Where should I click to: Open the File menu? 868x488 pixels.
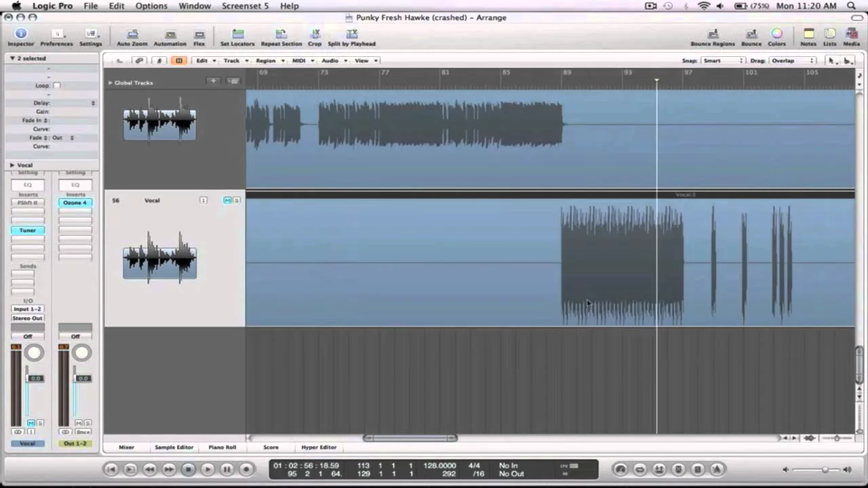coord(90,6)
